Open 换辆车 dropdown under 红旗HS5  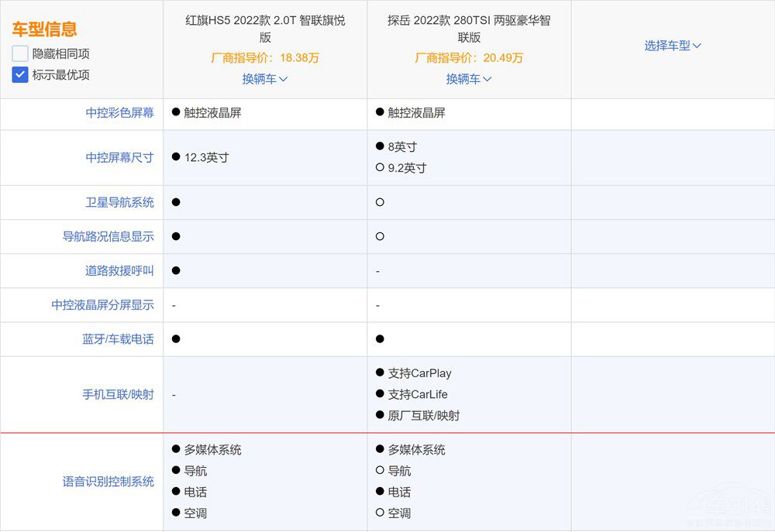pyautogui.click(x=265, y=79)
